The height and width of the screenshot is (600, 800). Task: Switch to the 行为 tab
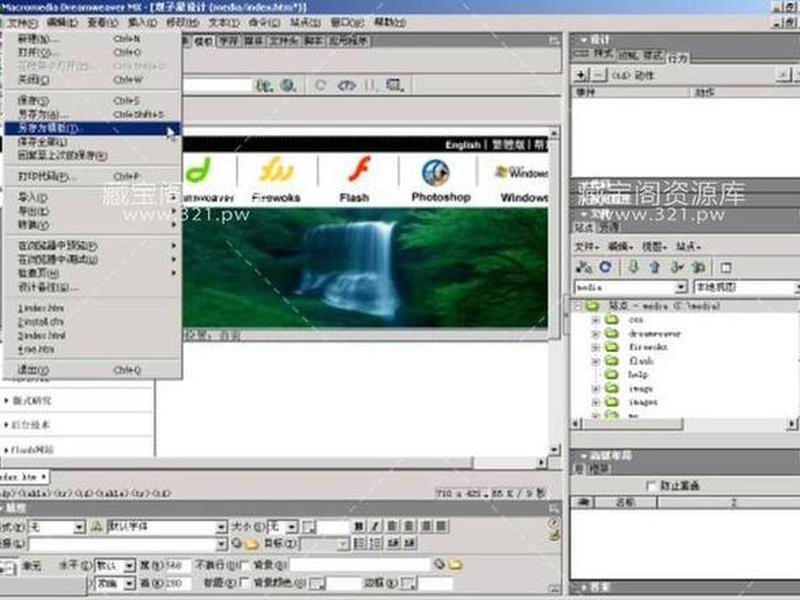coord(678,58)
